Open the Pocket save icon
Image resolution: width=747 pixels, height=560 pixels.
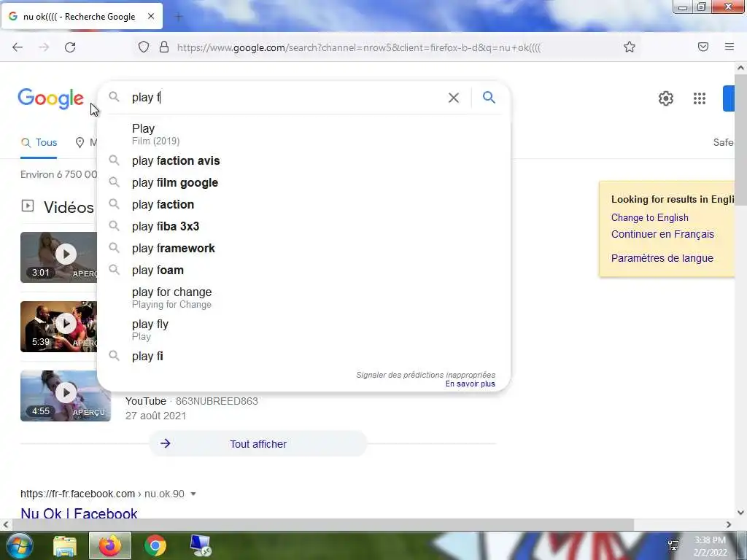coord(703,47)
